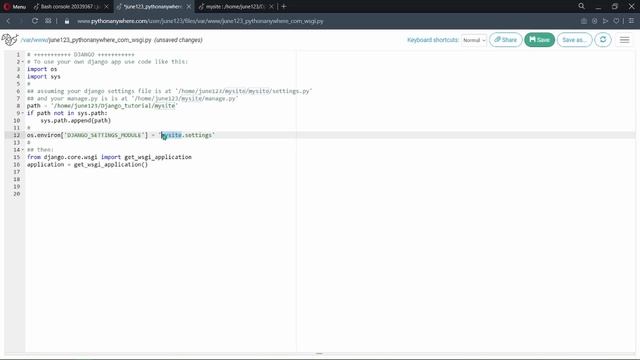Click 'application = get_wsgi_application()' line
640x360 pixels.
click(87, 164)
